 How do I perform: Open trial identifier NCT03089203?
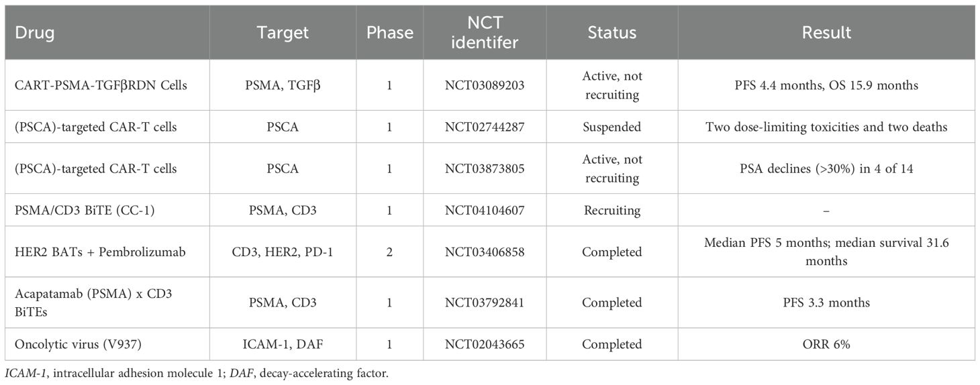point(484,85)
